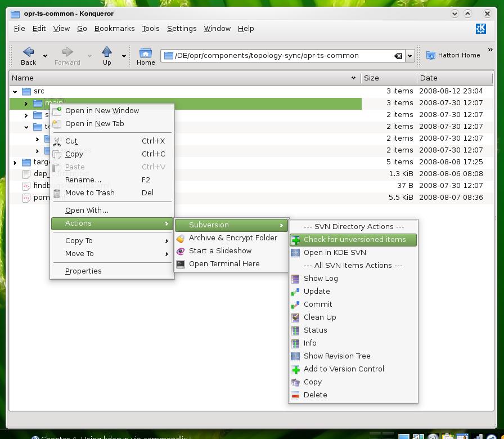504x439 pixels.
Task: Open the Settings menu
Action: click(x=182, y=29)
